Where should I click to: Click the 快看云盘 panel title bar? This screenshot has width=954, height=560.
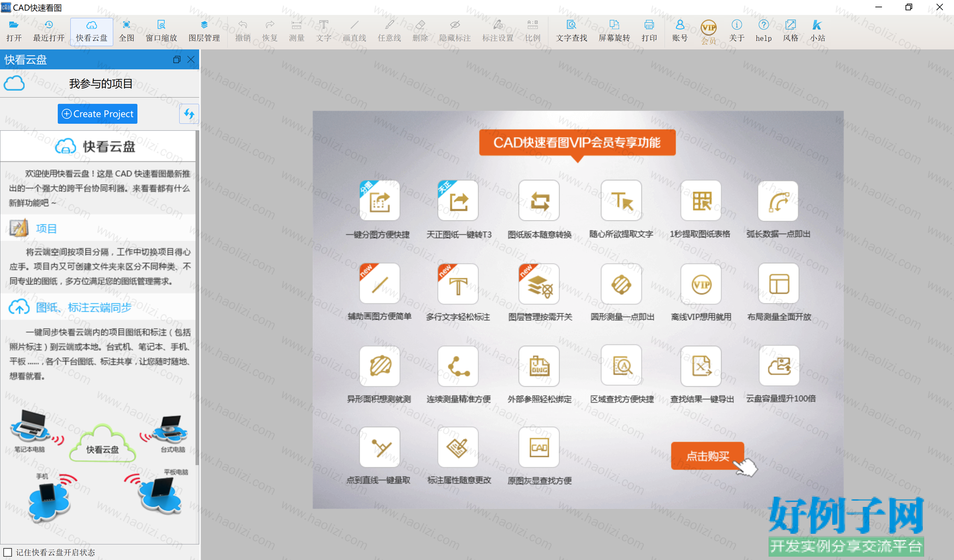(100, 60)
